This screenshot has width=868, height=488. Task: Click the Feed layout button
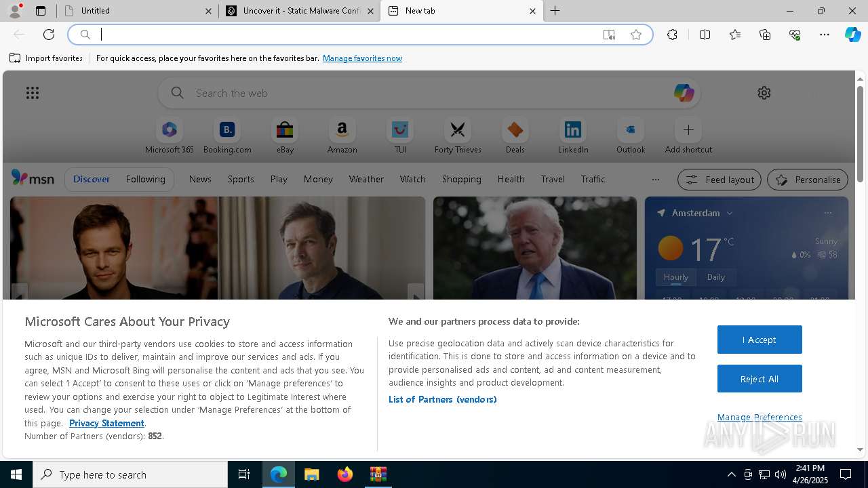click(719, 180)
